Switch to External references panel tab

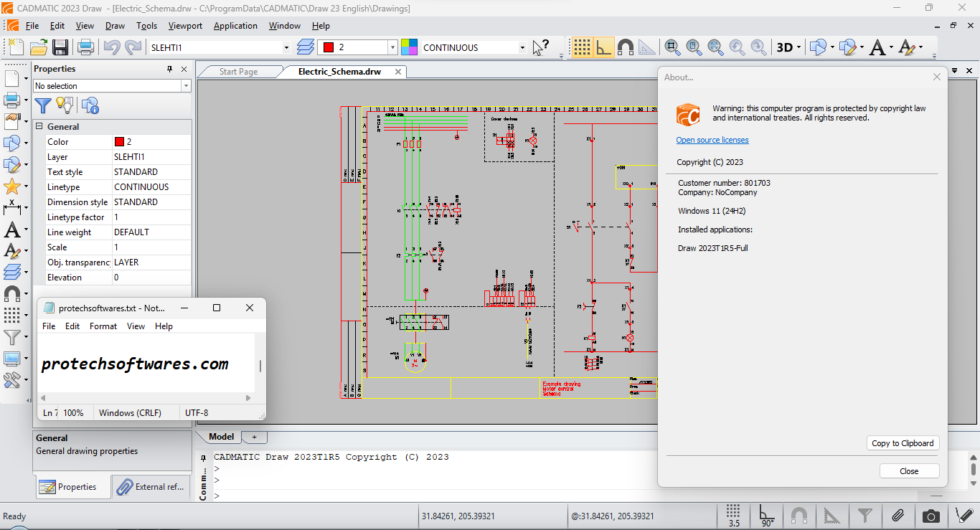[151, 486]
